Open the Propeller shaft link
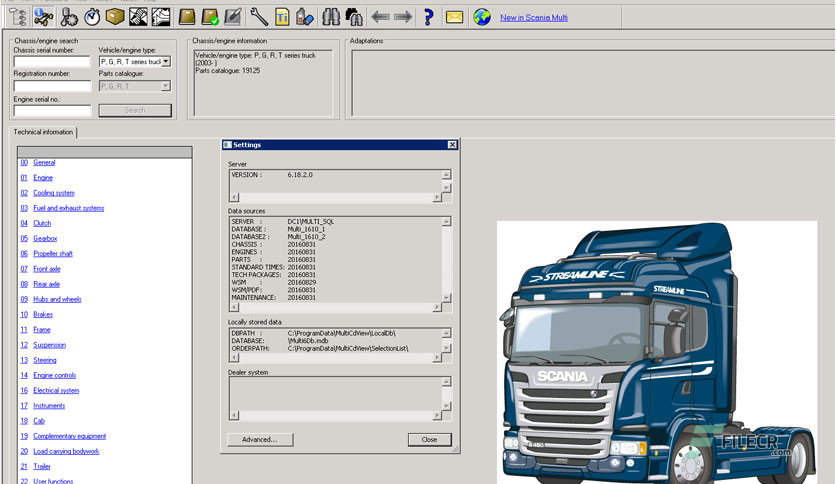Viewport: 836px width, 484px height. coord(53,254)
